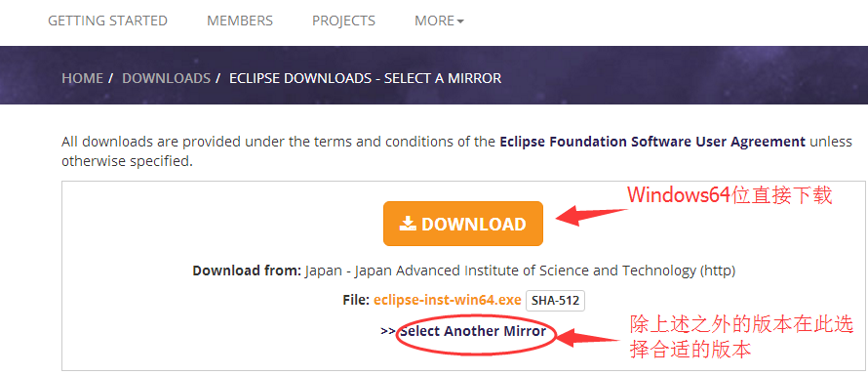Open the MORE dropdown menu
This screenshot has width=868, height=375.
pyautogui.click(x=439, y=21)
